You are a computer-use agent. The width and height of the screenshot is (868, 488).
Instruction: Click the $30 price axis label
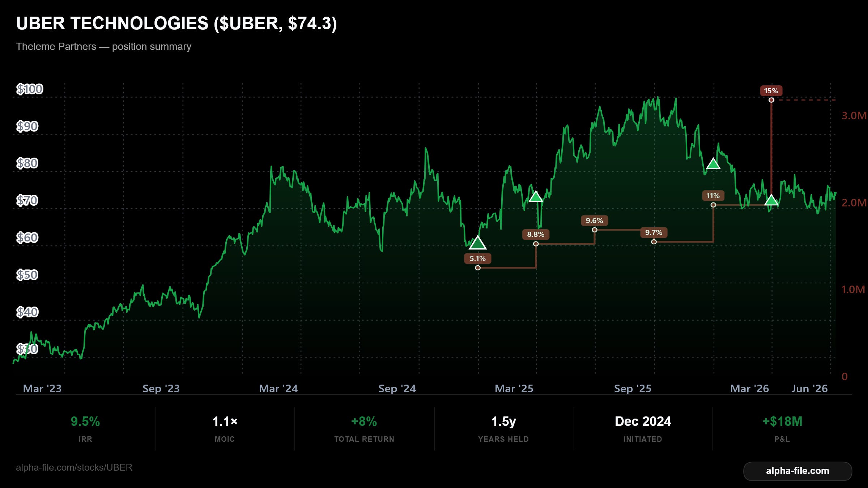pyautogui.click(x=27, y=349)
